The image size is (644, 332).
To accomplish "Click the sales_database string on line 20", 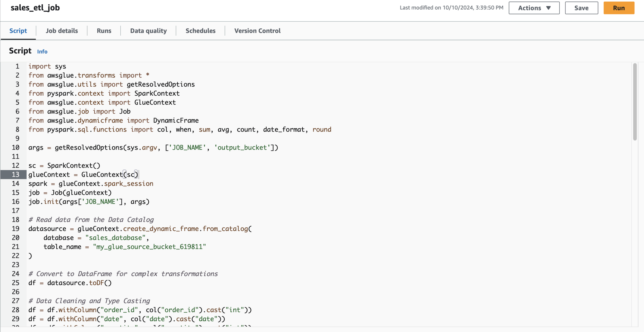I will [x=115, y=238].
